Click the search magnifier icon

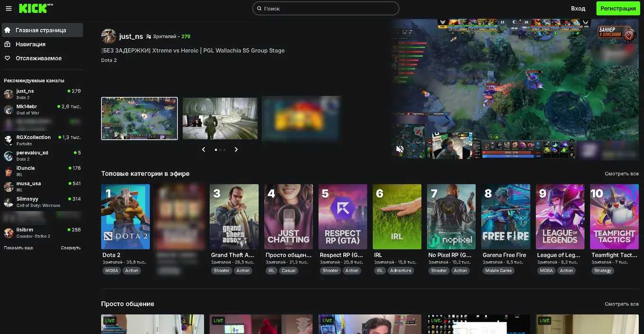(x=259, y=9)
